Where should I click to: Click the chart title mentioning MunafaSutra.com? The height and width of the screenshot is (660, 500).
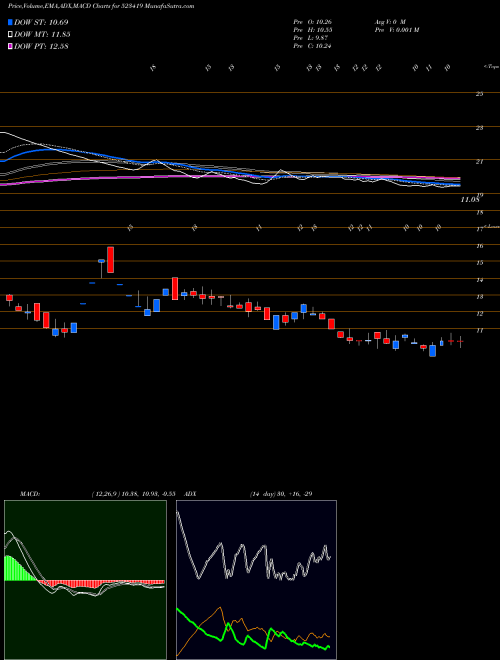pos(101,6)
